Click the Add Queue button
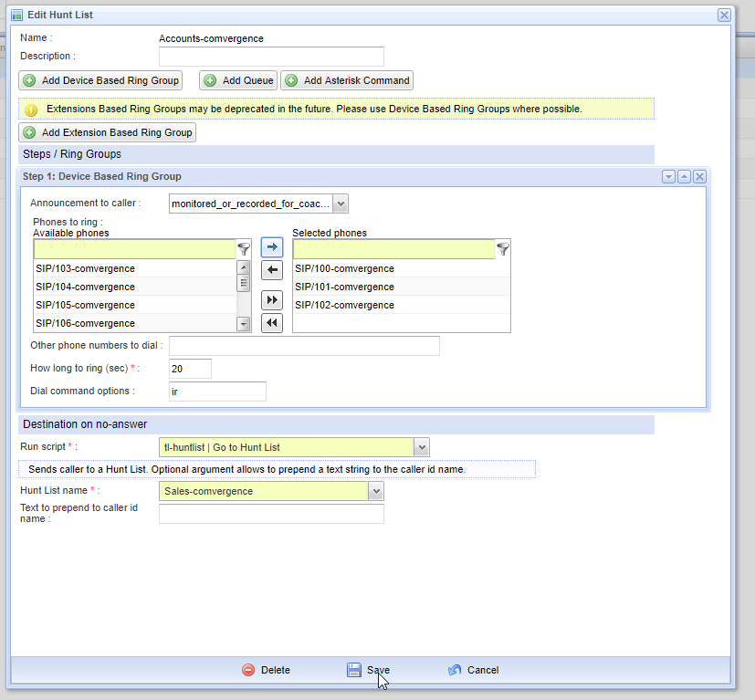The width and height of the screenshot is (755, 700). tap(238, 80)
